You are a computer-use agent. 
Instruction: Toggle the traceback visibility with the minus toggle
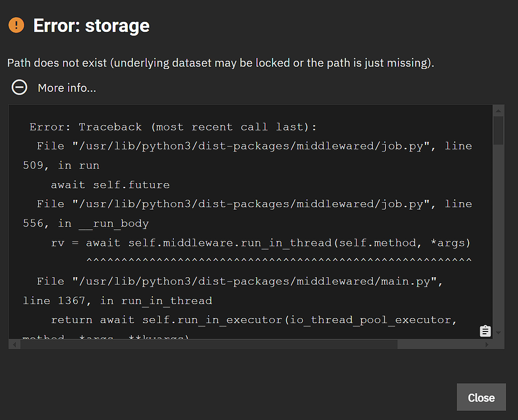[19, 87]
